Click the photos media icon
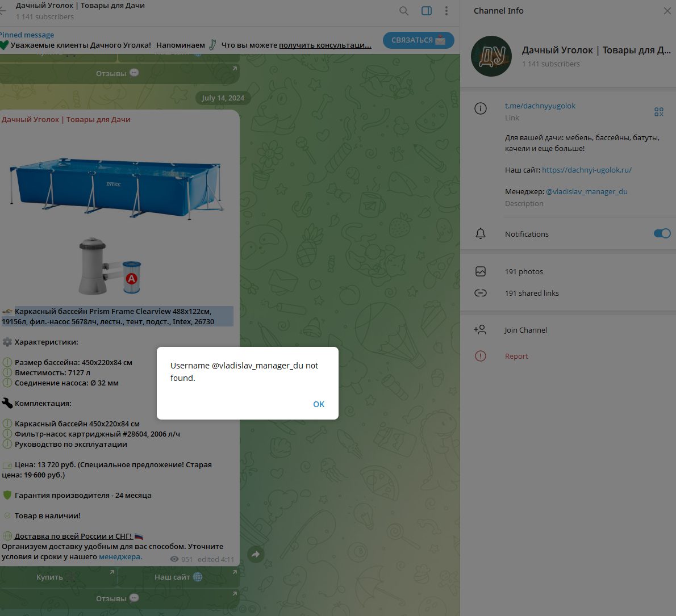 [480, 271]
